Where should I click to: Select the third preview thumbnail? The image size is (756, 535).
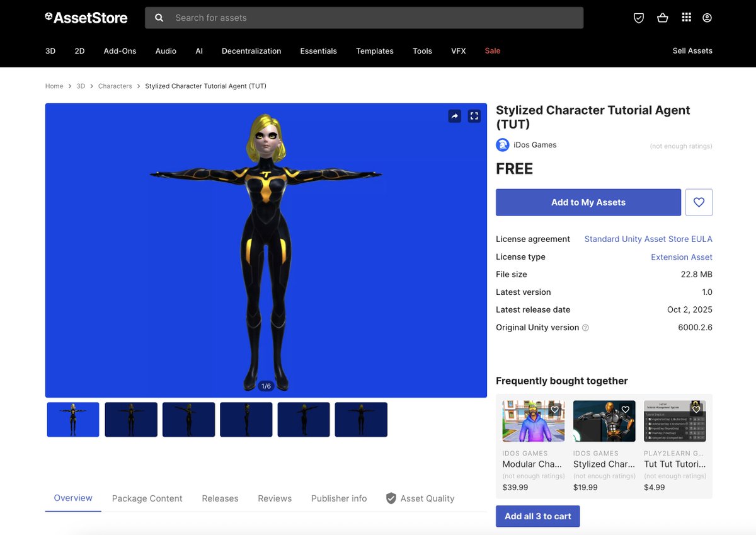coord(188,420)
